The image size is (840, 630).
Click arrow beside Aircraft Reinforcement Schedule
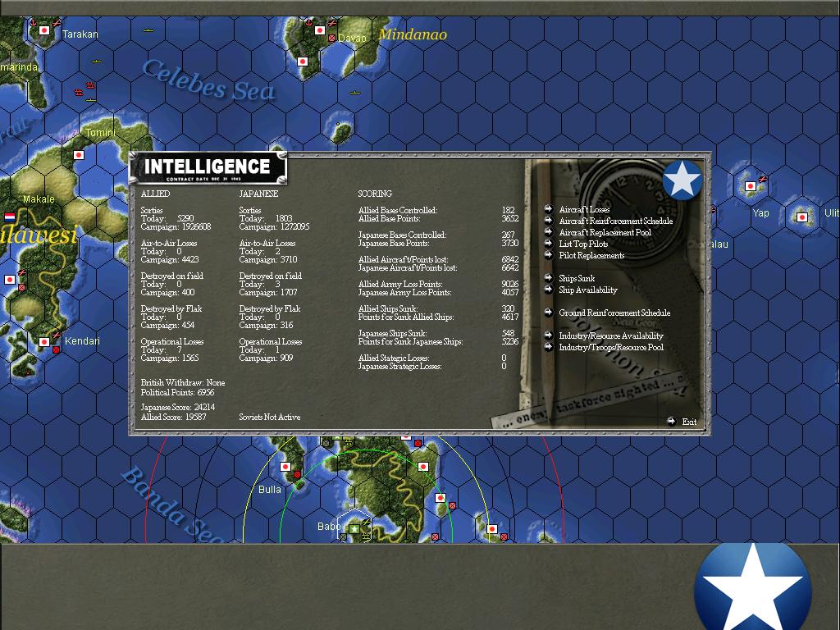pos(548,220)
